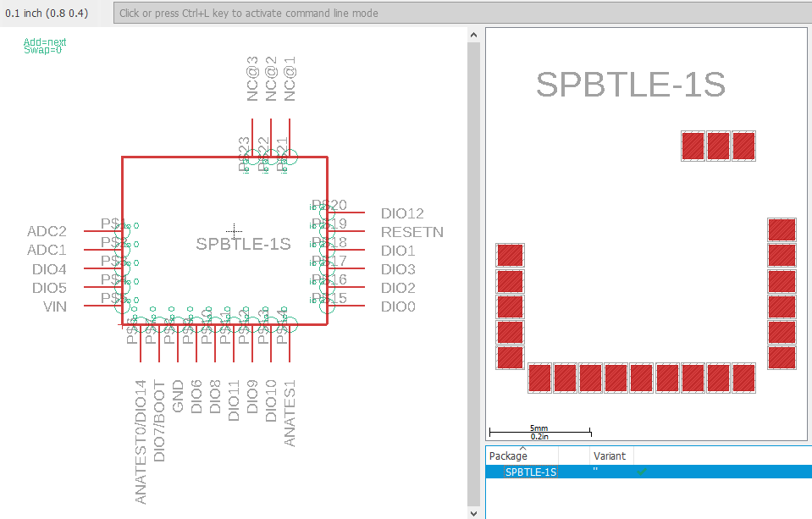The height and width of the screenshot is (519, 812).
Task: Select the DIO11 pin label
Action: point(234,400)
